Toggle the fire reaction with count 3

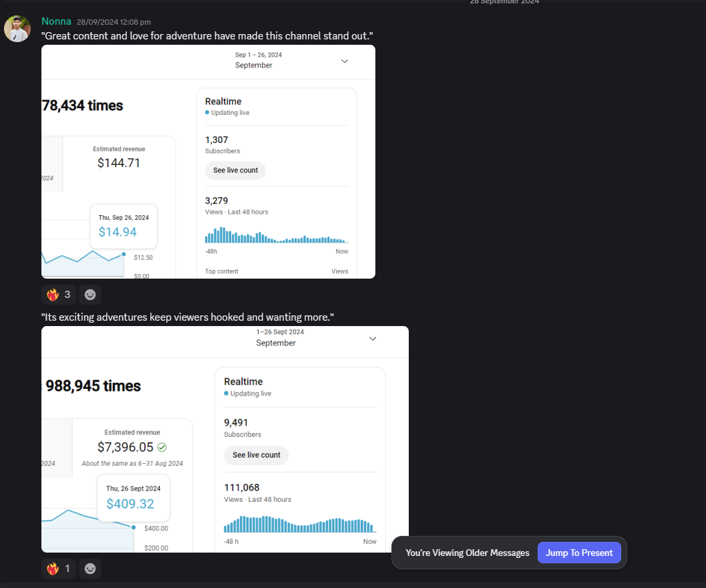pos(59,295)
